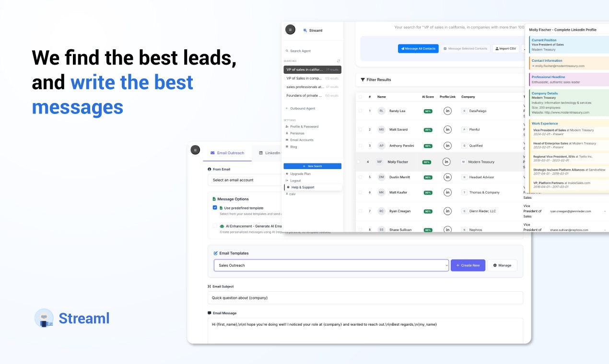Open the 'VP of sales in califor...' saved search

click(x=312, y=69)
